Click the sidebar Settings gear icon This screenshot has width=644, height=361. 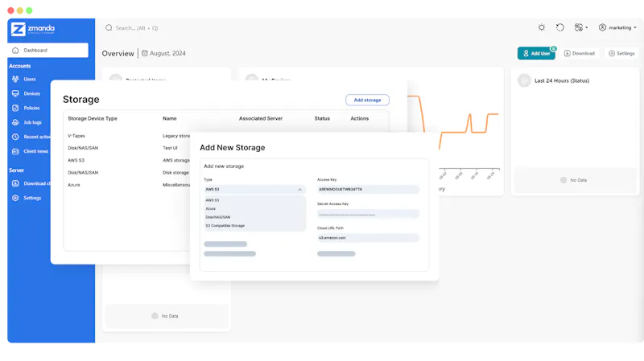pos(15,198)
